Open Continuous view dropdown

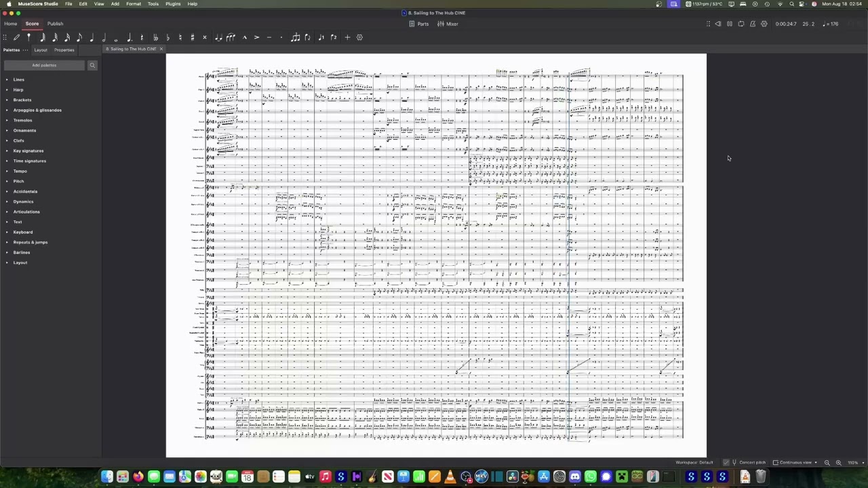click(x=795, y=462)
